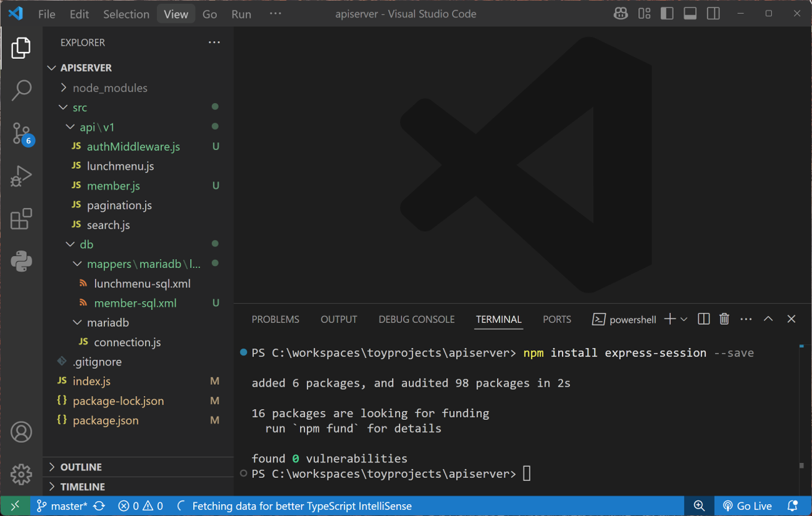Open Source Control view with 6 changes
This screenshot has width=812, height=516.
click(x=22, y=134)
